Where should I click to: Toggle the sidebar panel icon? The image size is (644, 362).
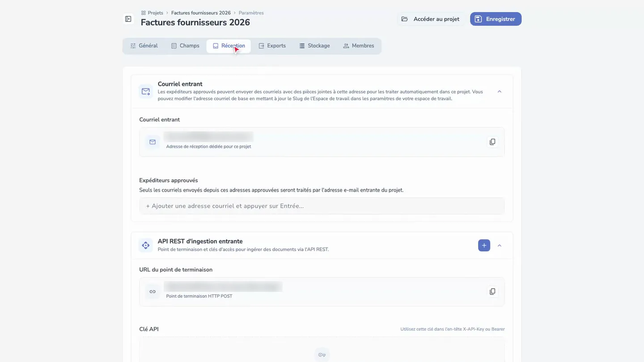point(128,19)
